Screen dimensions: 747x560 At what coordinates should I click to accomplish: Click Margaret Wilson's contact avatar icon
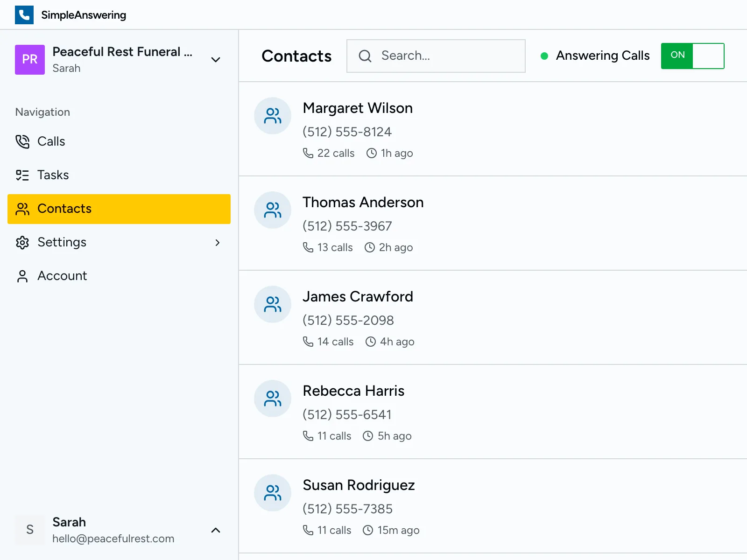click(x=273, y=116)
